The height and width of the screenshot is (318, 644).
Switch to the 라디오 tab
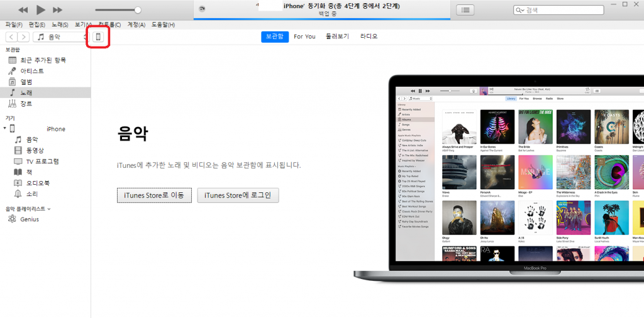tap(369, 36)
